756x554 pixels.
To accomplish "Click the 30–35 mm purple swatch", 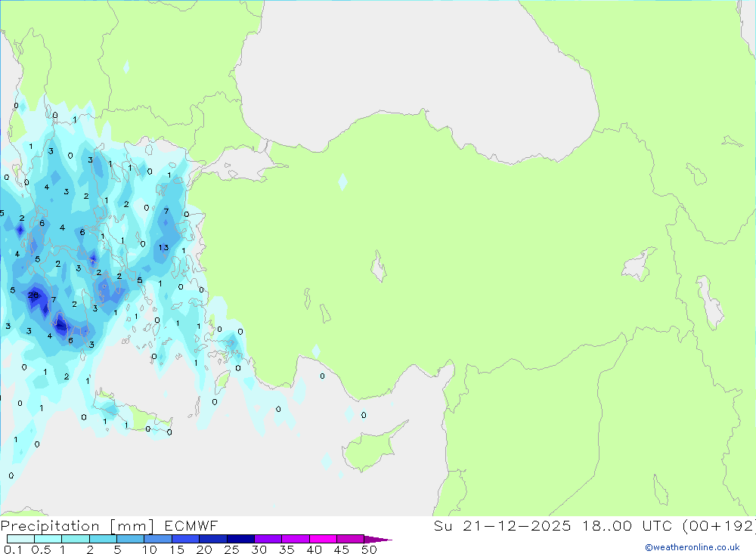I will pos(268,539).
